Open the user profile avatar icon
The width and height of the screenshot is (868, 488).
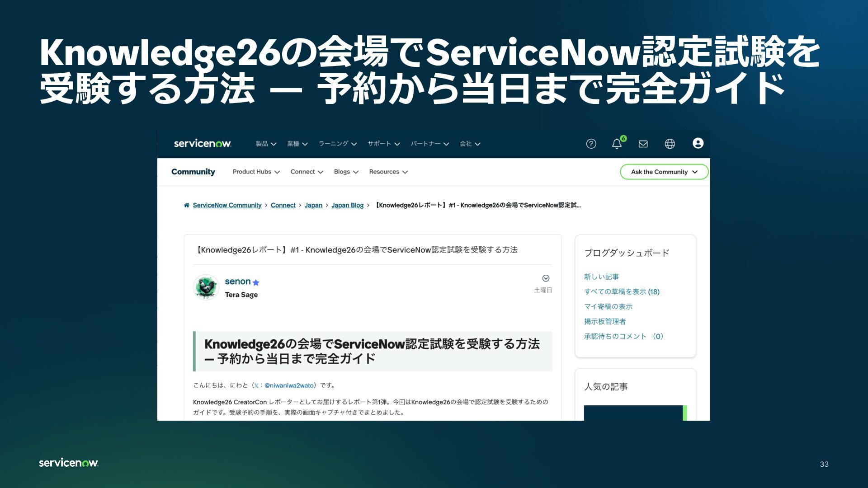tap(698, 143)
